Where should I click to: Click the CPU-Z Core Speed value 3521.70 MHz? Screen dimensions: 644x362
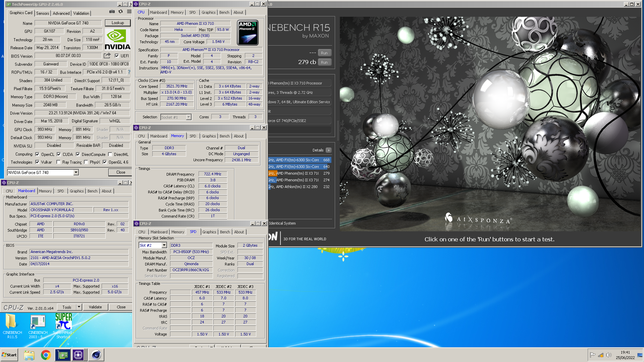coord(177,86)
